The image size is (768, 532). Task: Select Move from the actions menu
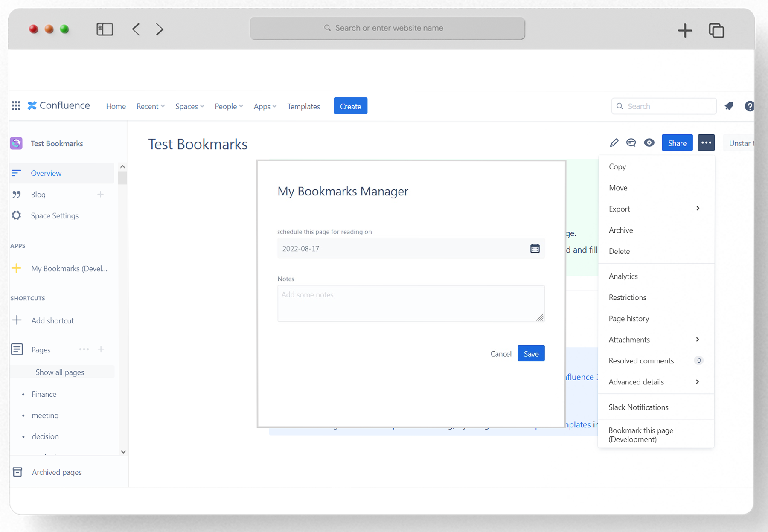(x=656, y=188)
